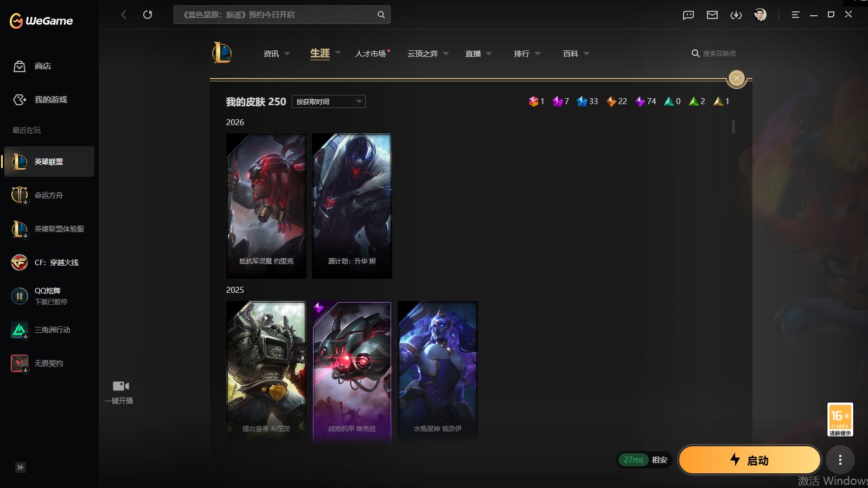Open the 排行 tab
This screenshot has width=868, height=488.
(522, 54)
